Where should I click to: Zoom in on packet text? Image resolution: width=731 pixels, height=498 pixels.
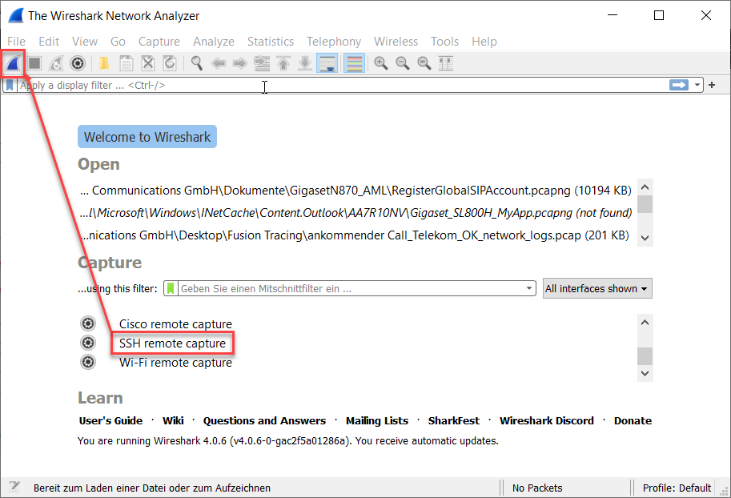381,63
